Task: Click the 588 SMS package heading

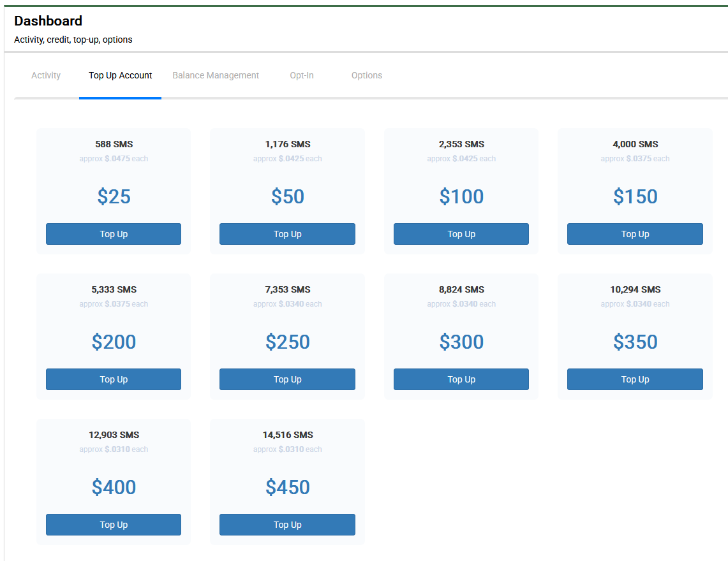Action: point(114,144)
